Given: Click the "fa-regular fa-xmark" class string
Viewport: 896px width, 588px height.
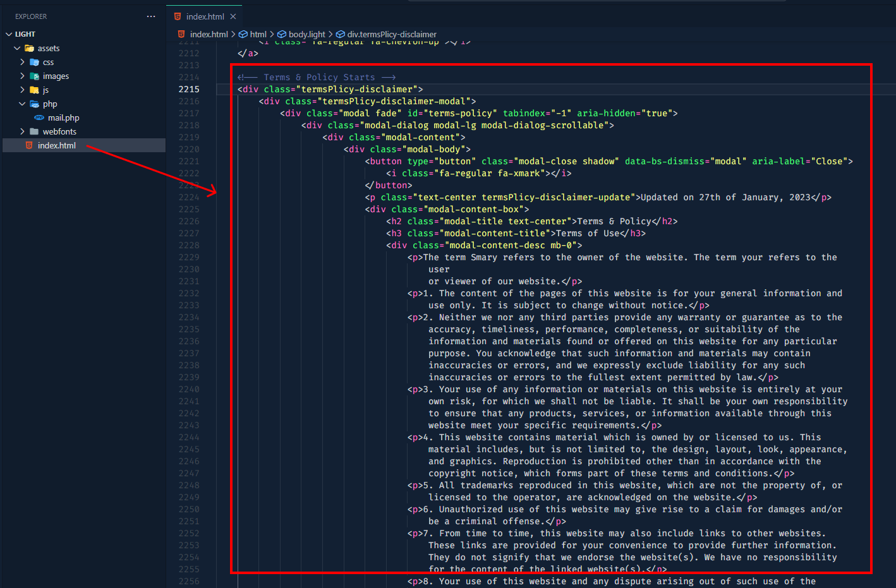Looking at the screenshot, I should click(x=489, y=173).
